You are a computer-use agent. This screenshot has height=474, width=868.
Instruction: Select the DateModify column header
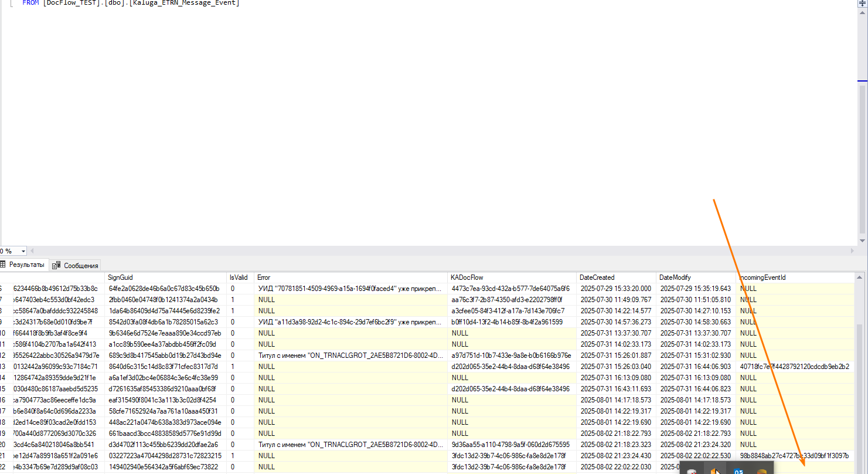696,277
